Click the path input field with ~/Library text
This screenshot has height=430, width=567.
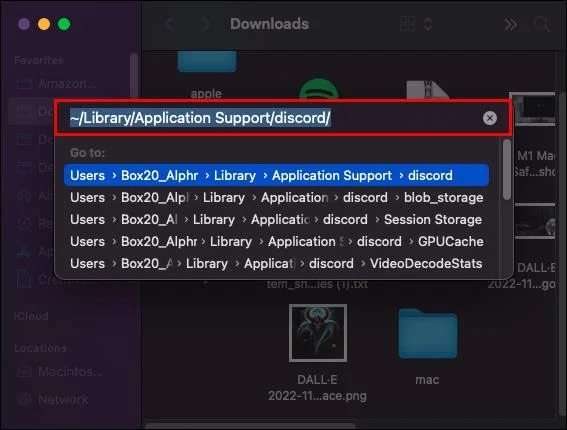(283, 118)
